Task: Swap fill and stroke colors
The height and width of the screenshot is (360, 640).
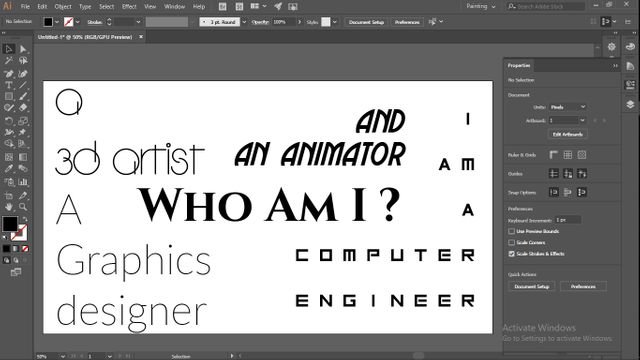Action: click(25, 219)
